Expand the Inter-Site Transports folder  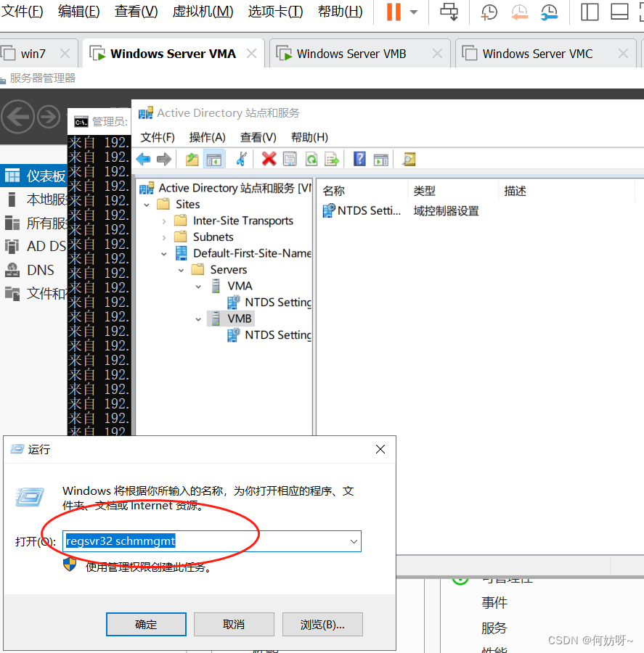click(164, 221)
